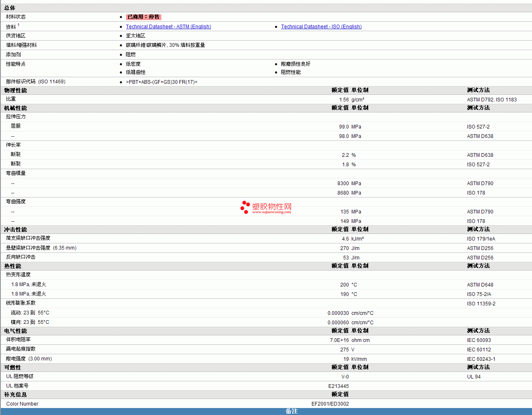
Task: Click the highlighted 已商用：停售 status badge
Action: coord(144,17)
